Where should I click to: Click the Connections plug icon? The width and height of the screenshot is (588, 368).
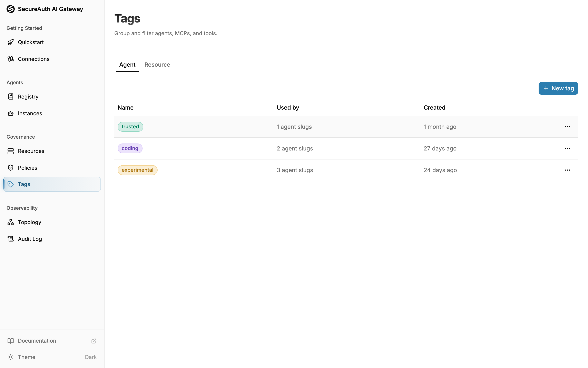pyautogui.click(x=10, y=59)
